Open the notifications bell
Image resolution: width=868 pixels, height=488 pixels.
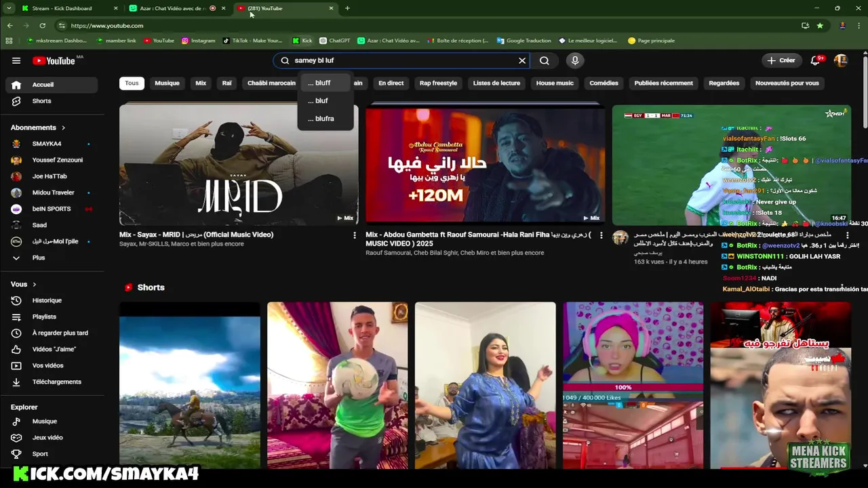click(816, 60)
